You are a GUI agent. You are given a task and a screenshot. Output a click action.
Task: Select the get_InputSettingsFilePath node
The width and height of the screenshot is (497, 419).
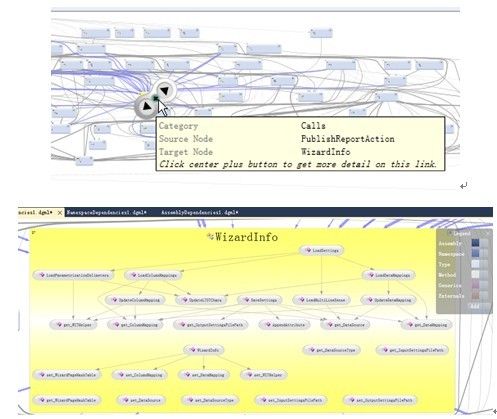point(412,350)
